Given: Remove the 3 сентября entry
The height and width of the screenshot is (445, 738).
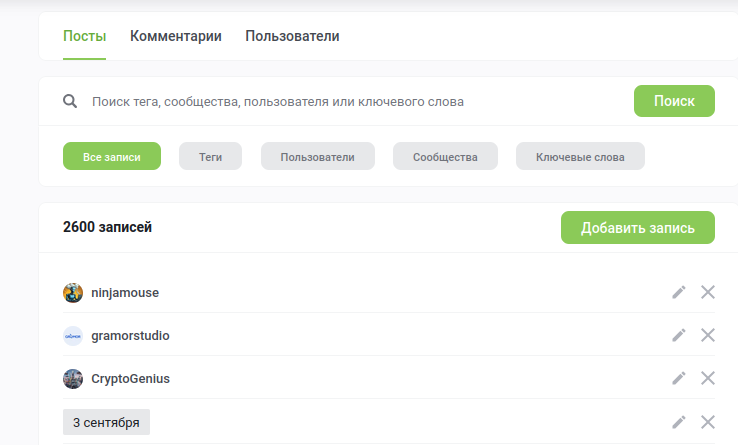Looking at the screenshot, I should tap(708, 422).
